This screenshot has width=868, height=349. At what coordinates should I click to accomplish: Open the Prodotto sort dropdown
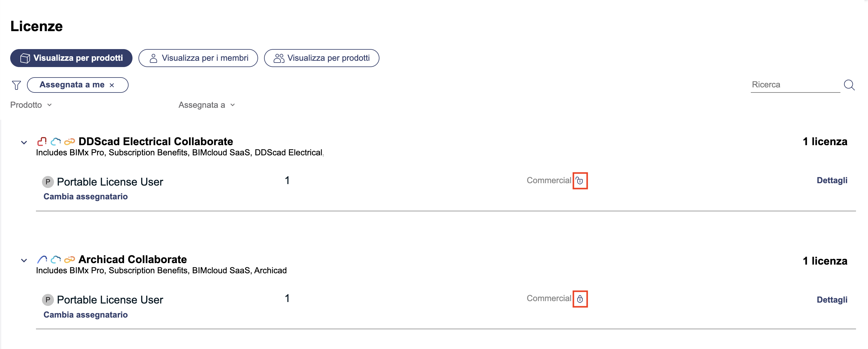coord(31,105)
